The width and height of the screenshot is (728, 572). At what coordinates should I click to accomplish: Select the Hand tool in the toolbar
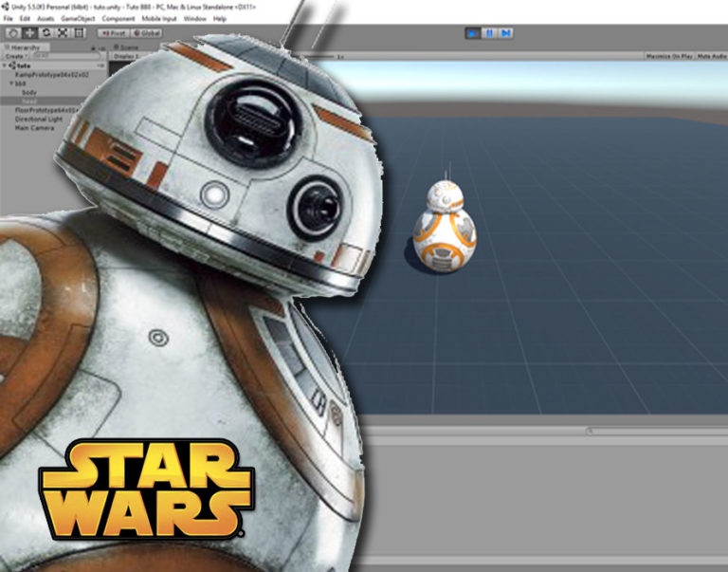(13, 33)
